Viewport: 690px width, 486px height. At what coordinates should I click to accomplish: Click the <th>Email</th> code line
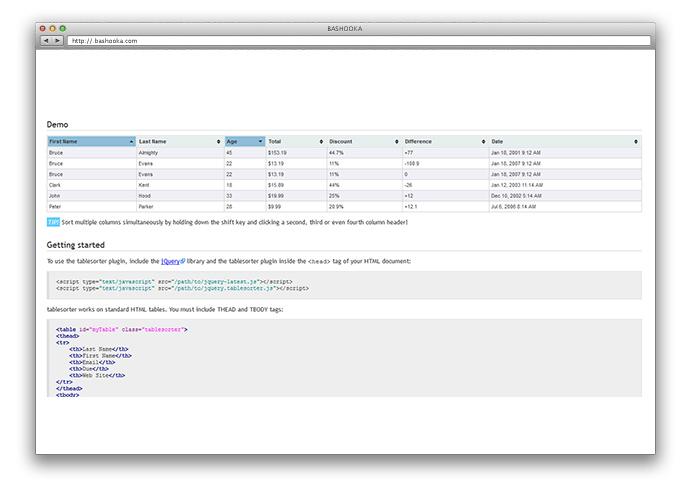[x=92, y=362]
